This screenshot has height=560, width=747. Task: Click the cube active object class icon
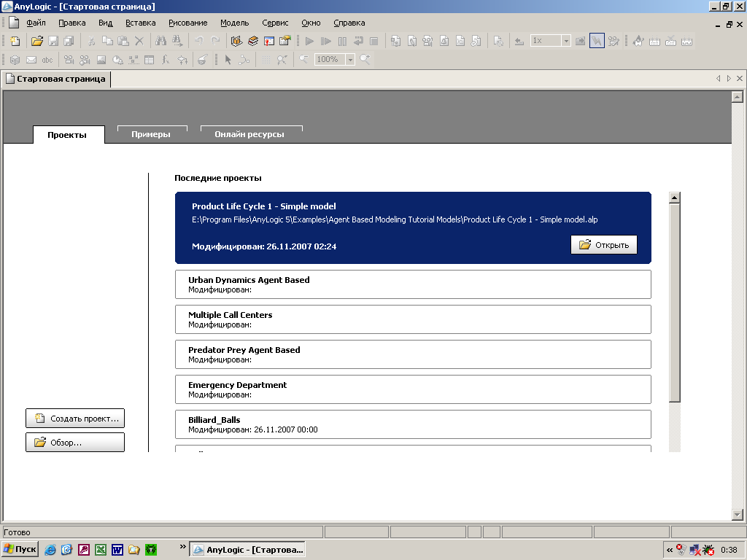pyautogui.click(x=15, y=60)
